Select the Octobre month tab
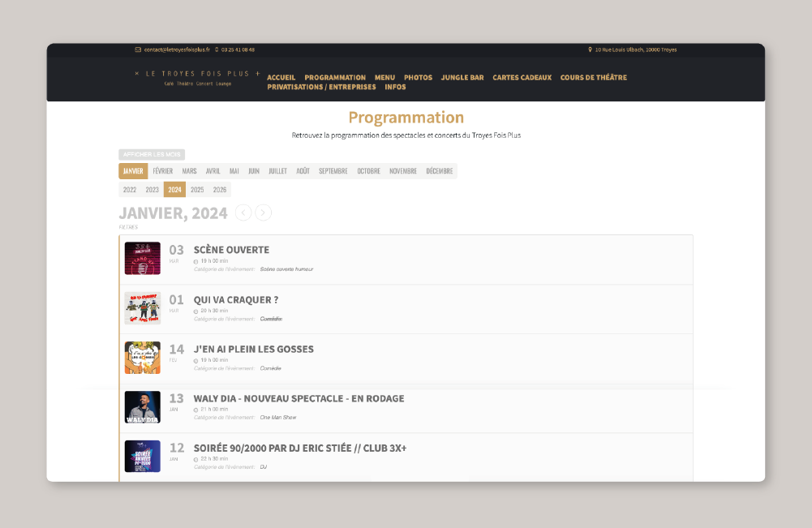The image size is (812, 528). (369, 171)
